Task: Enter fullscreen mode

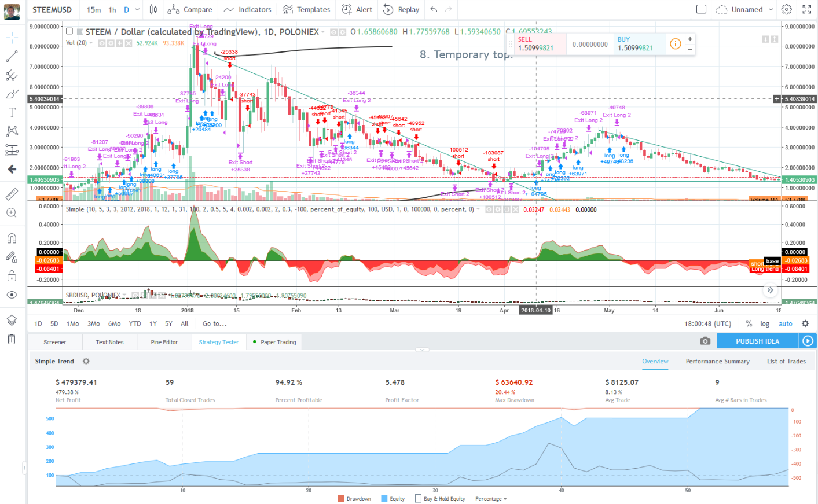Action: (807, 9)
